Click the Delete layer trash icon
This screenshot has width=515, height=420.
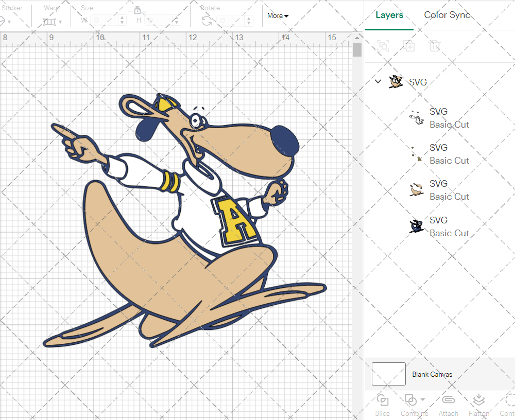point(434,46)
